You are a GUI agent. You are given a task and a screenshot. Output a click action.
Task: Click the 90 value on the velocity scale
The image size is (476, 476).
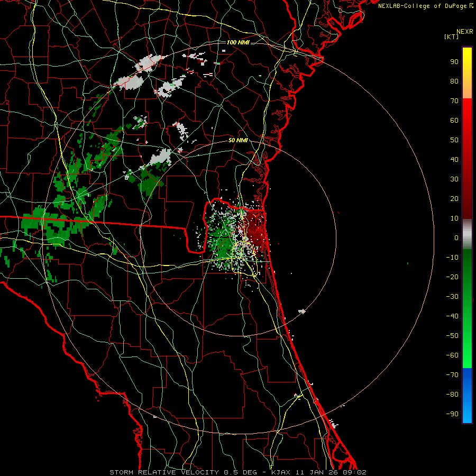coord(454,62)
